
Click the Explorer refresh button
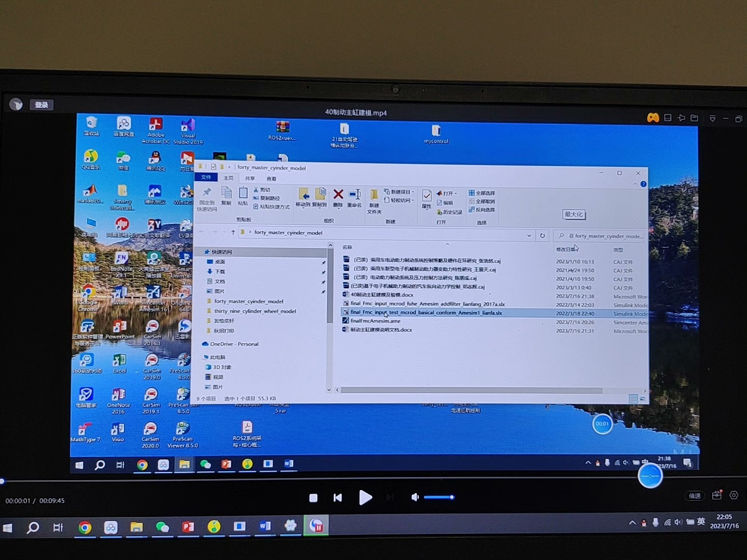click(x=542, y=235)
